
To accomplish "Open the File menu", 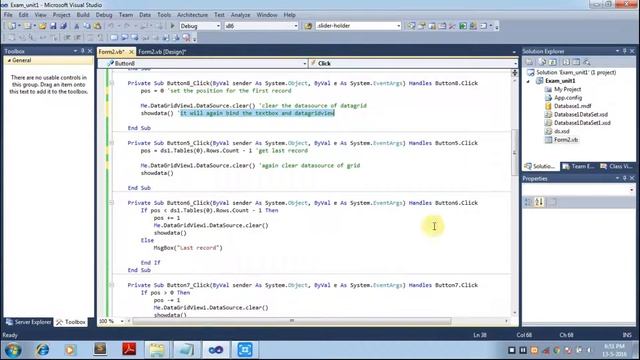I will (x=8, y=15).
